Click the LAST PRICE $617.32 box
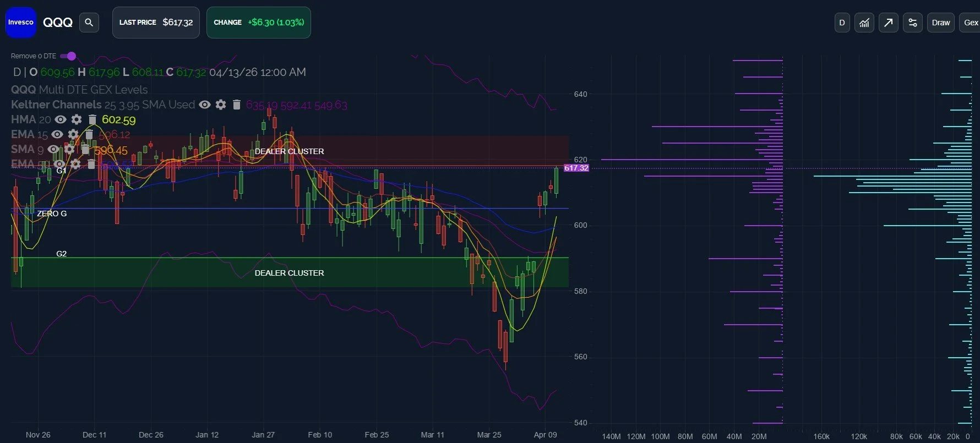This screenshot has height=443, width=980. (x=156, y=23)
